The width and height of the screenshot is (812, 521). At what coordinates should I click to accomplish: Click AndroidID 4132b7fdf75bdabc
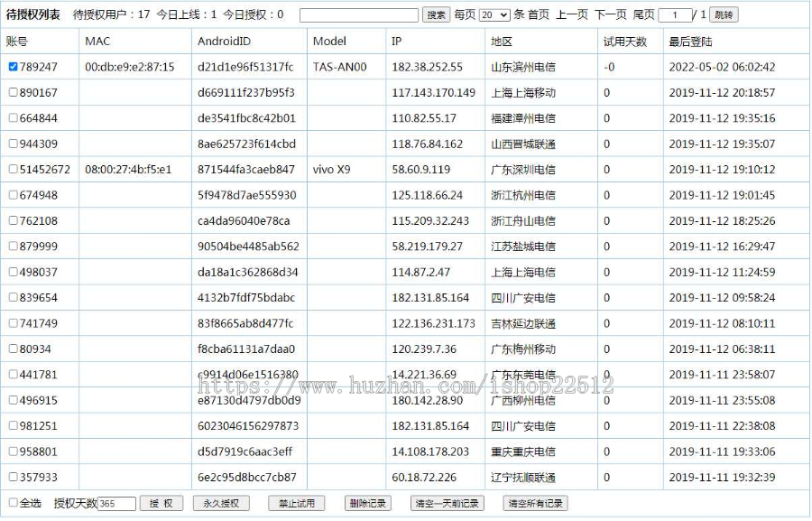[246, 298]
